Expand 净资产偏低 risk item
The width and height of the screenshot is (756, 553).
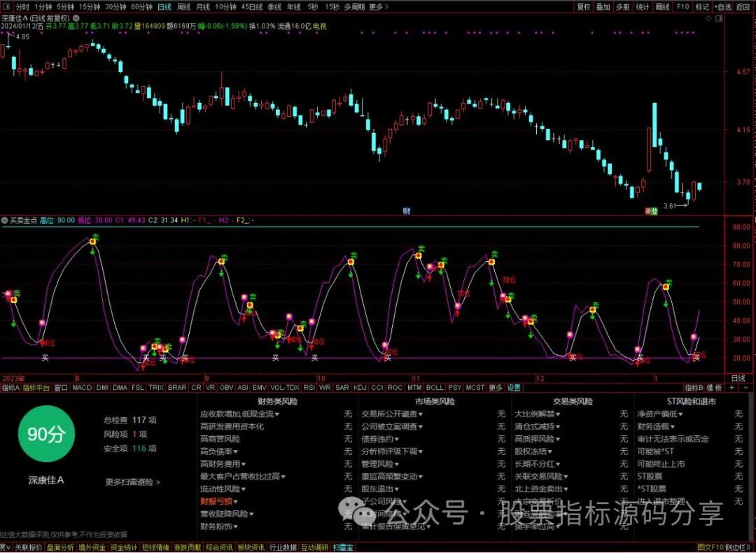(x=660, y=414)
